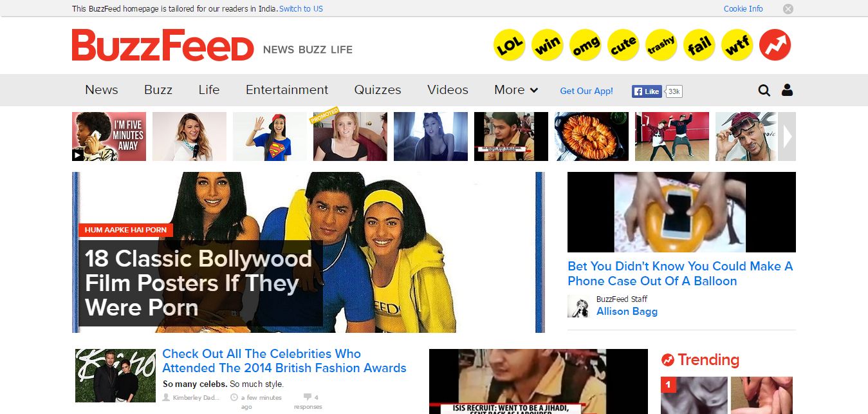Click the NEWS BUZZ LIFE tagline

coord(308,50)
